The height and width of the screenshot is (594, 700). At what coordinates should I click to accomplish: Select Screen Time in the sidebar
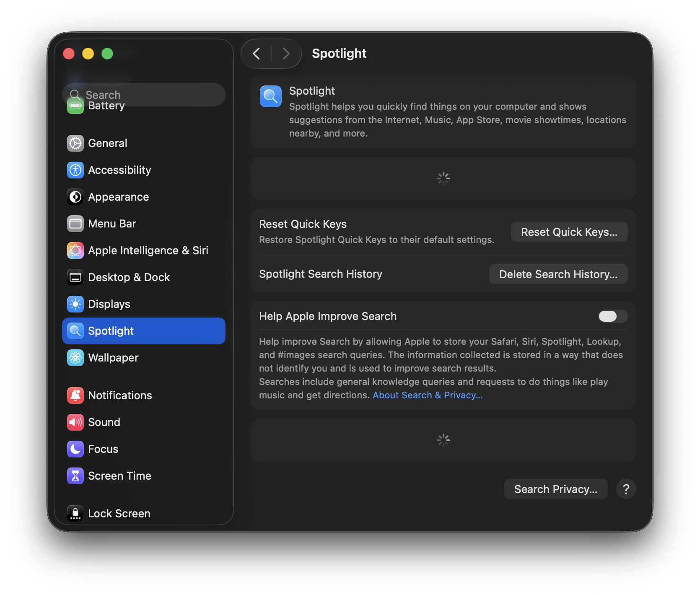pos(144,476)
